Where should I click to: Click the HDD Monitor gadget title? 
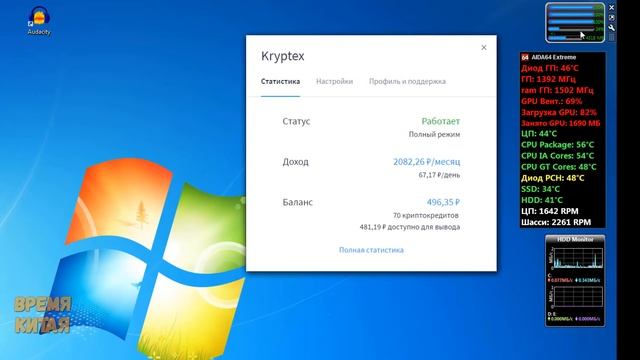575,239
